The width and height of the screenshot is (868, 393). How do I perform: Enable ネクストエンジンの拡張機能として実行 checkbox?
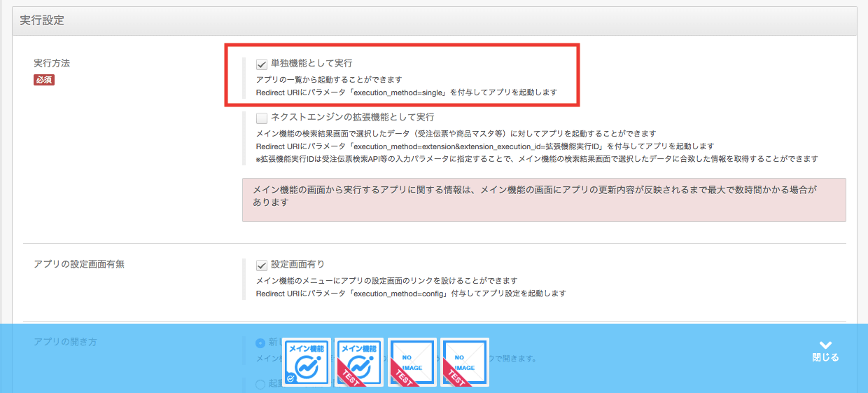[x=262, y=118]
